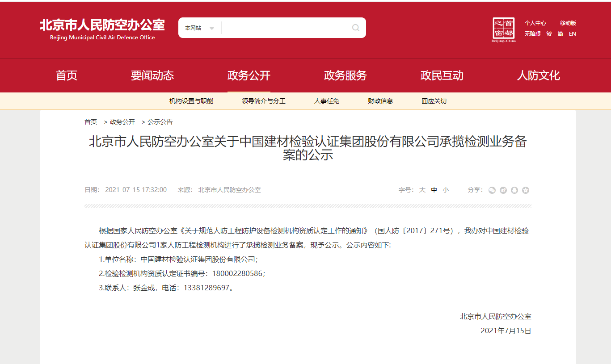Click certificate number 180002280586

[237, 273]
